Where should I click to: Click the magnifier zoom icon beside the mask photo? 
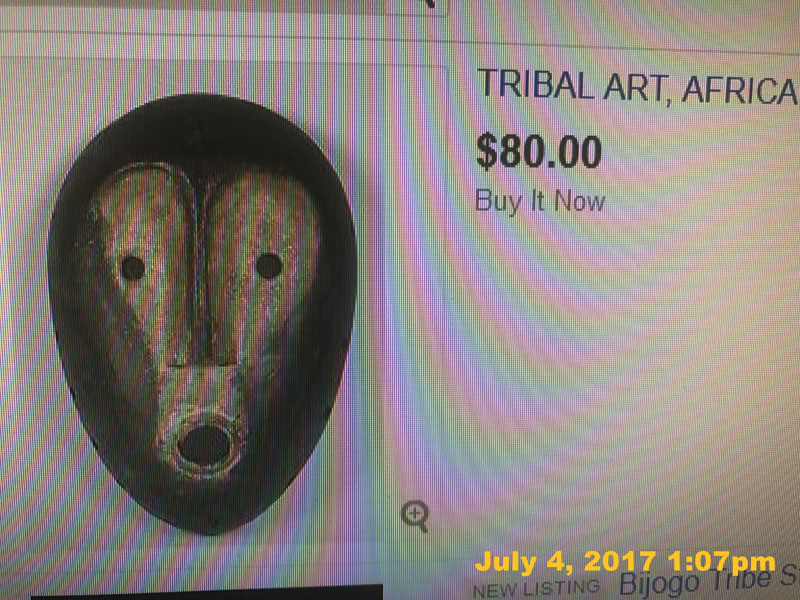click(414, 516)
